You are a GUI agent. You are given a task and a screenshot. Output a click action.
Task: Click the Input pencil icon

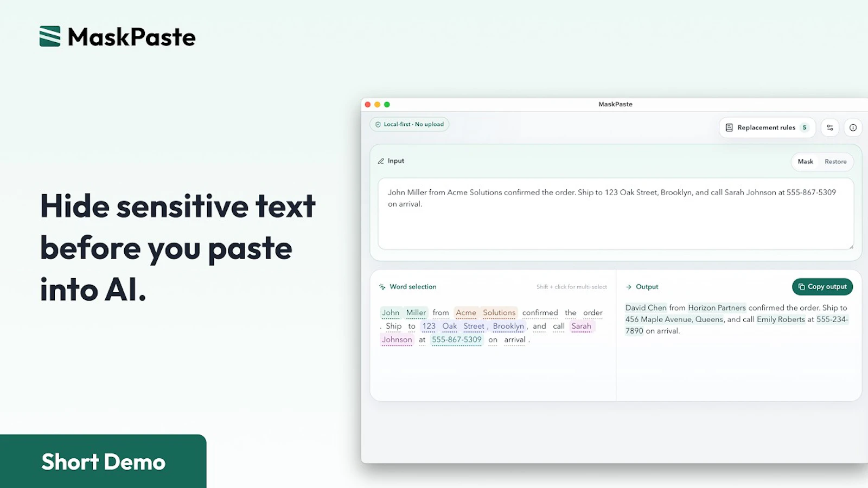381,161
